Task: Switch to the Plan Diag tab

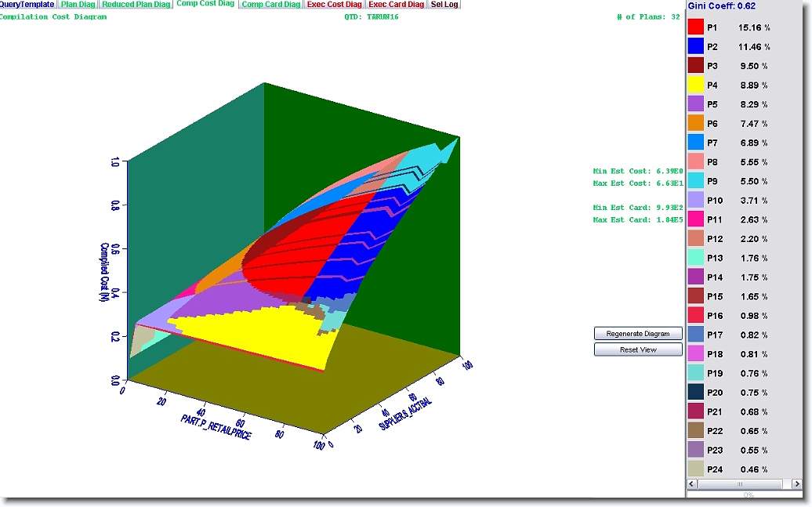Action: (x=78, y=5)
